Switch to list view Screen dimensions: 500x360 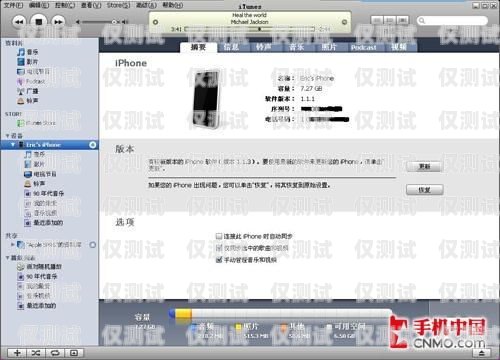[x=377, y=21]
